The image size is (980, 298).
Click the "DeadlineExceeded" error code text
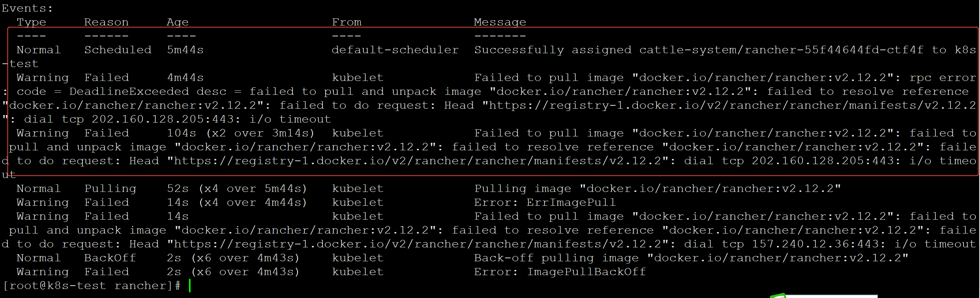[x=129, y=91]
